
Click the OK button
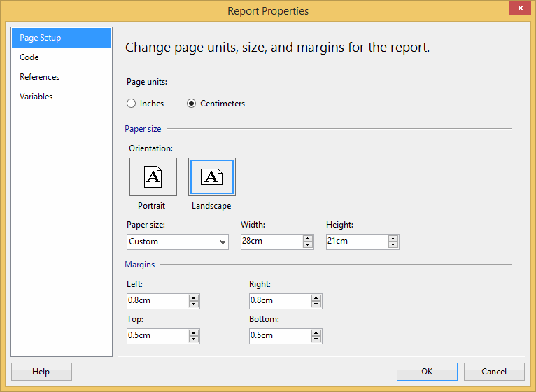(427, 372)
